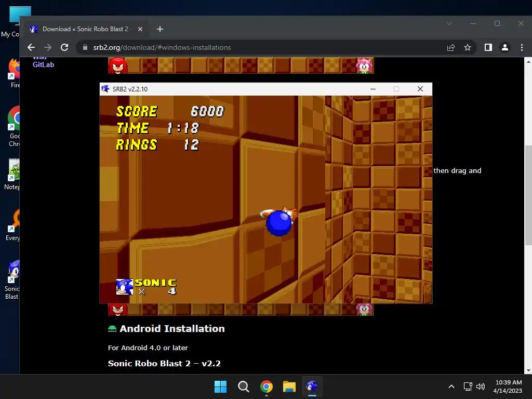
Task: Select the Notepad++ desktop shortcut
Action: click(12, 175)
